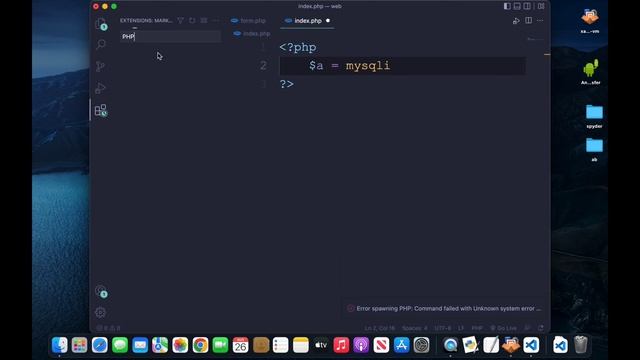Open the Manage gear in activity bar

100,313
